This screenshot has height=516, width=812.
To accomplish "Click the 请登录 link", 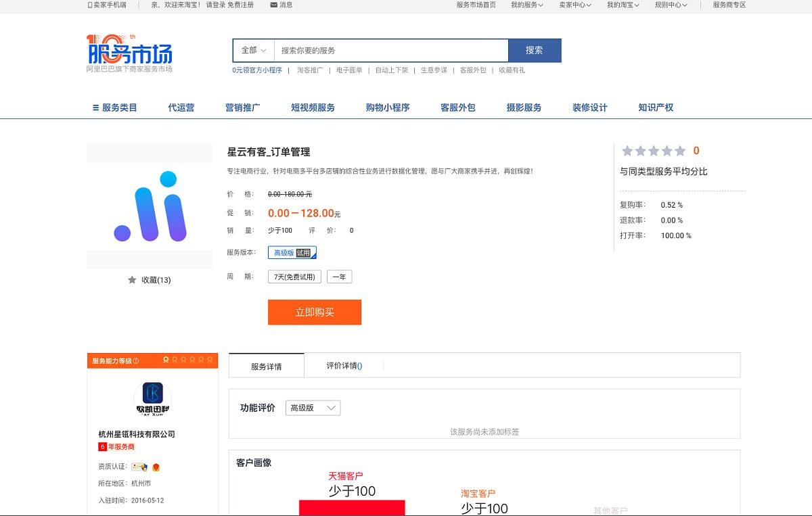I will (216, 5).
